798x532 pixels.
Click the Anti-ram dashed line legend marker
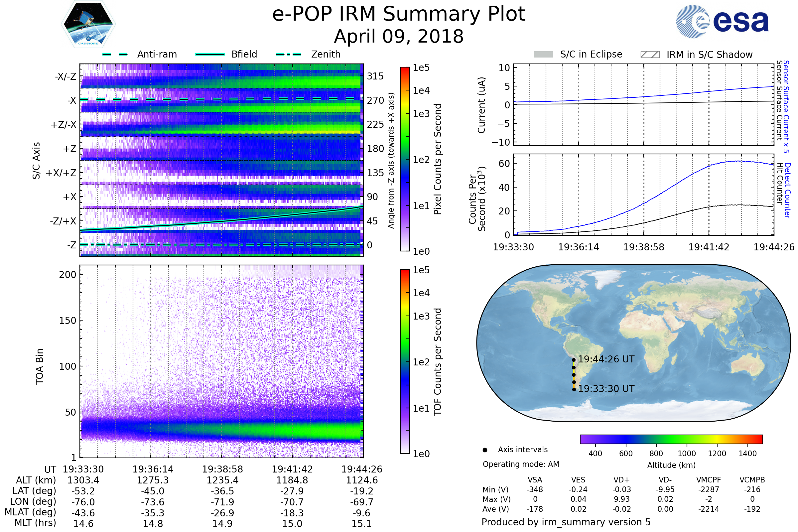click(x=115, y=54)
